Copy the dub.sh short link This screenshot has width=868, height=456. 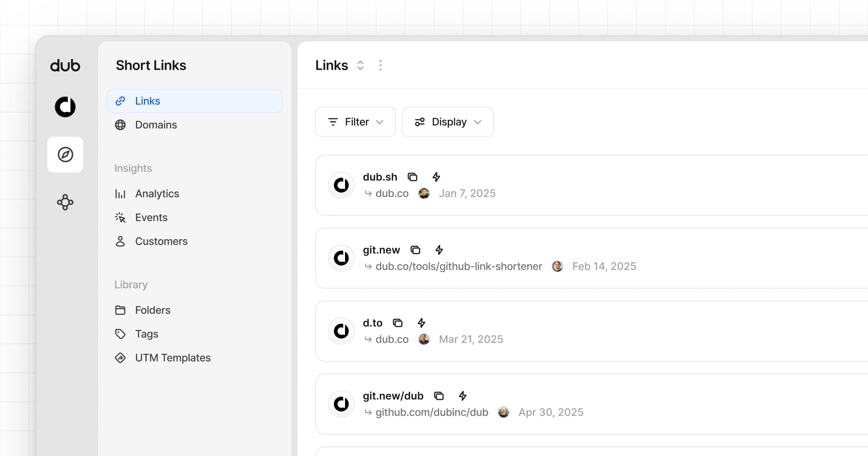[x=412, y=177]
